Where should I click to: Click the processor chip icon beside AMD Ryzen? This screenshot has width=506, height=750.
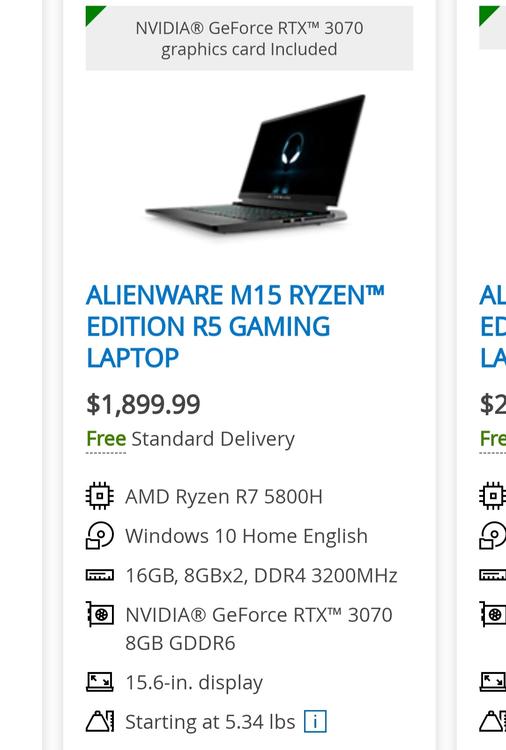99,496
